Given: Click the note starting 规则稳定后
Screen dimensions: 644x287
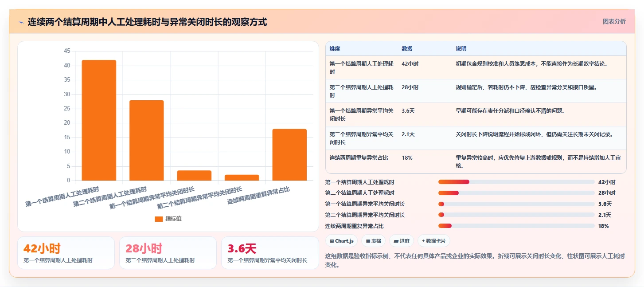Looking at the screenshot, I should tap(526, 87).
